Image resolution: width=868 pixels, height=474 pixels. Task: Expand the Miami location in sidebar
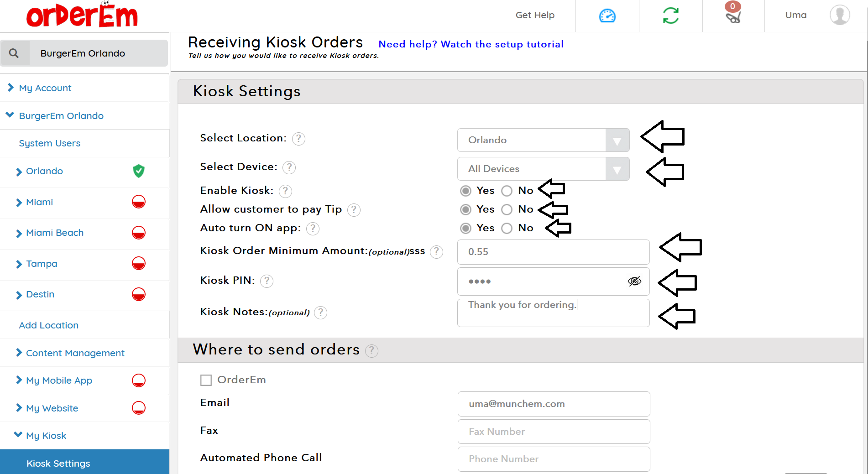[39, 202]
